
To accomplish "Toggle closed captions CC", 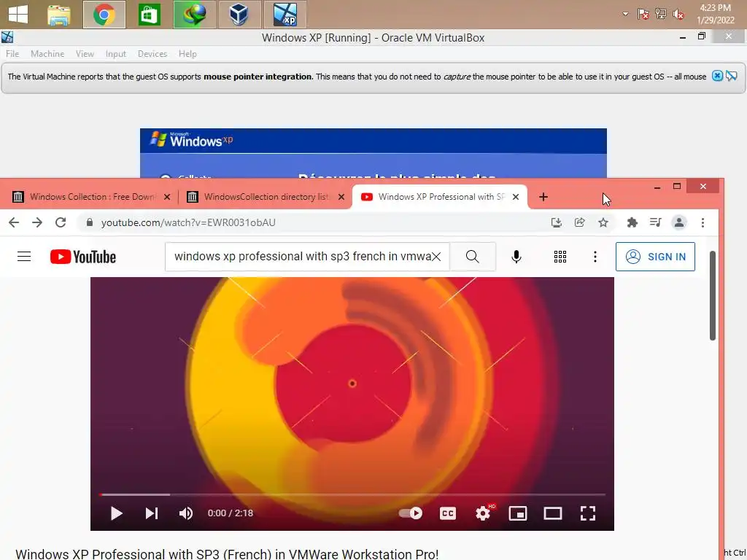I will pyautogui.click(x=447, y=513).
